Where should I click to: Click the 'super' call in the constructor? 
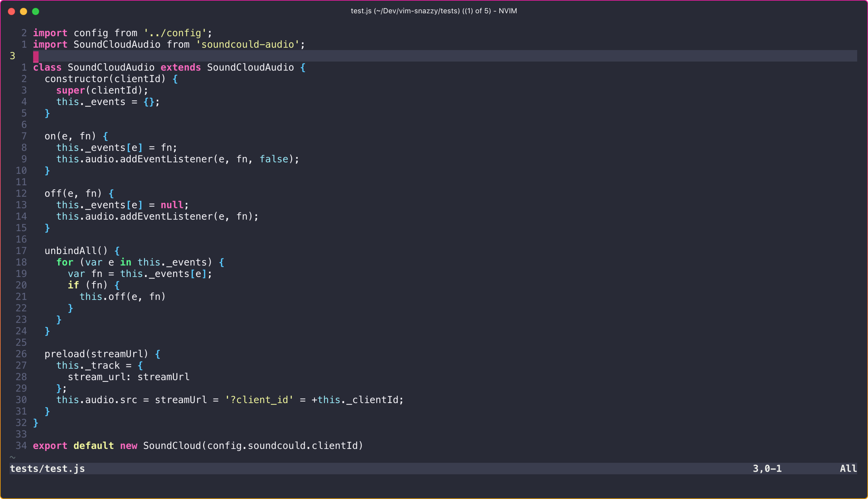(70, 90)
